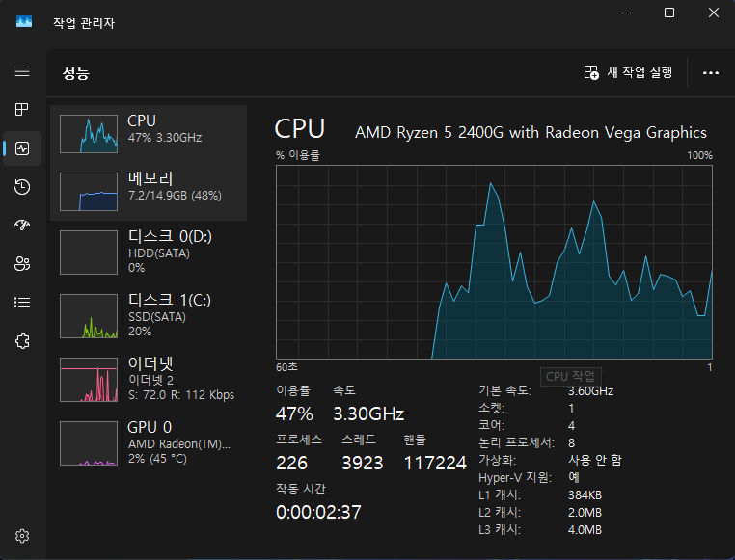Screen dimensions: 735x560
Task: Click the 47% utilization value
Action: (x=294, y=413)
